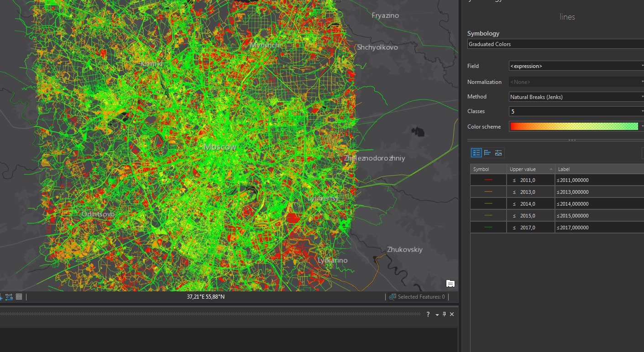644x352 pixels.
Task: Click the snapping icon in map status bar
Action: click(x=9, y=297)
